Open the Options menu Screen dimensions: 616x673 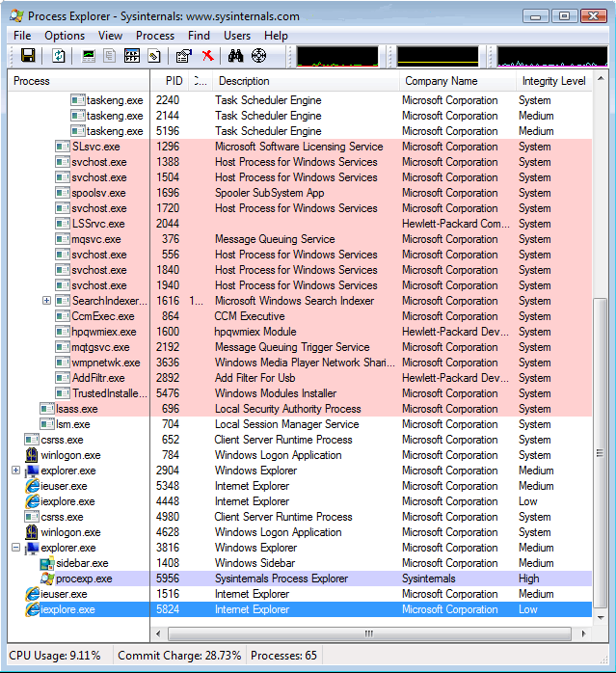click(x=65, y=36)
